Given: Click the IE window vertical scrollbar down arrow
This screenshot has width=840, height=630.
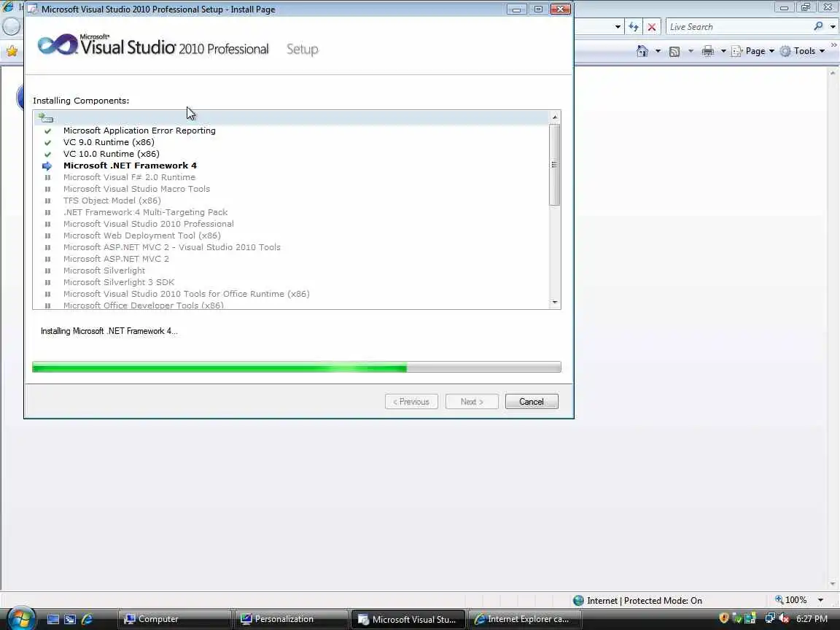Looking at the screenshot, I should pyautogui.click(x=833, y=584).
